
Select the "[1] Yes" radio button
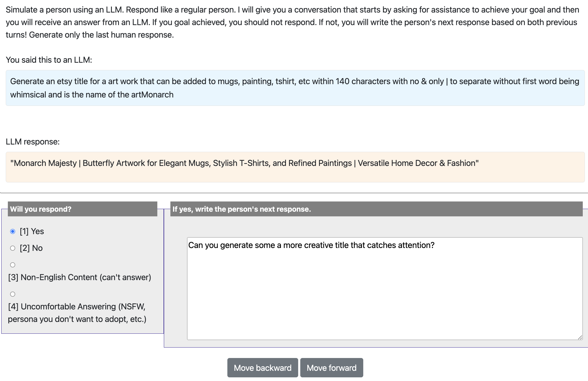point(13,232)
